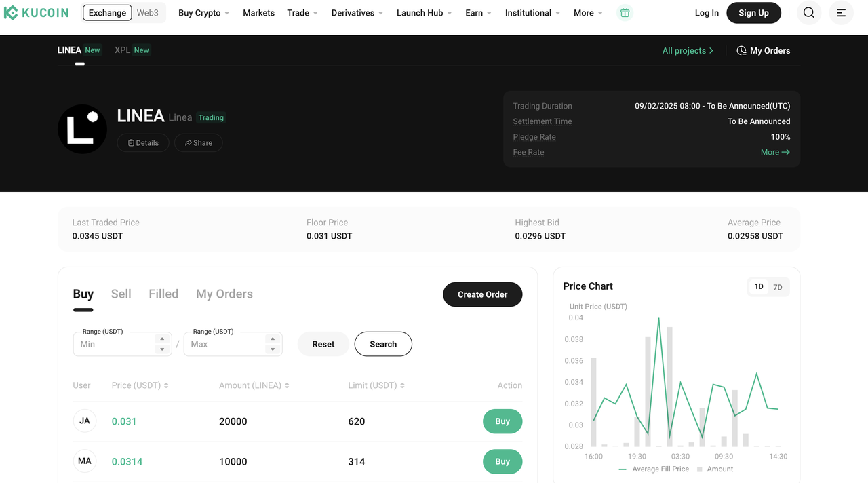
Task: Click the Share button
Action: click(199, 143)
